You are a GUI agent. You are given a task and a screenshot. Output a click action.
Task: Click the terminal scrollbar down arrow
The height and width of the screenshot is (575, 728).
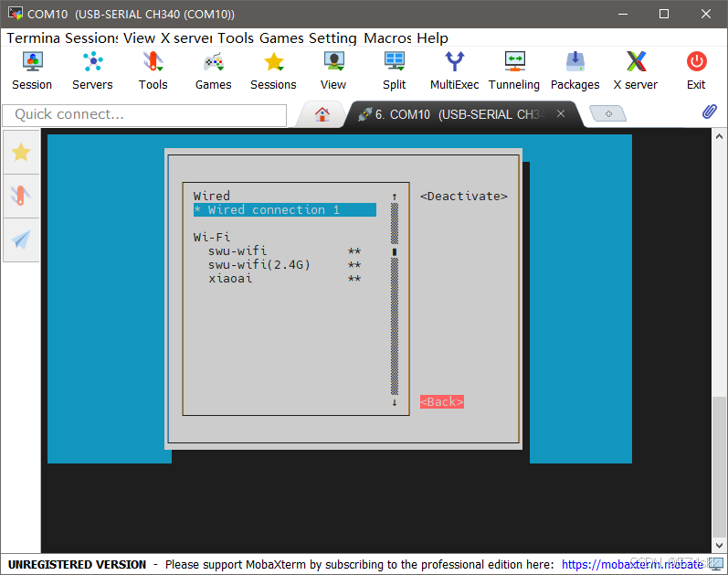[x=719, y=545]
